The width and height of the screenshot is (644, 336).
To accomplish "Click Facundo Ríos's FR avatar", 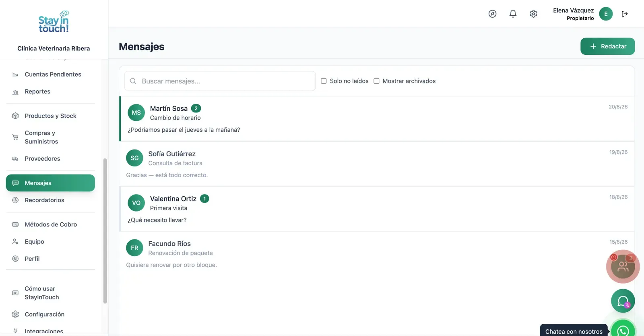I will (134, 248).
